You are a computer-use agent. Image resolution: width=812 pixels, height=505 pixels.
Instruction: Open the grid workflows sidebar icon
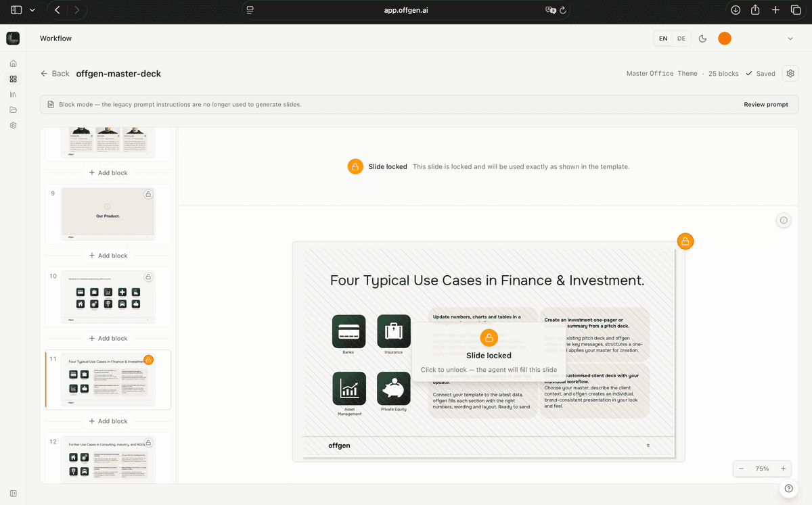pos(13,79)
